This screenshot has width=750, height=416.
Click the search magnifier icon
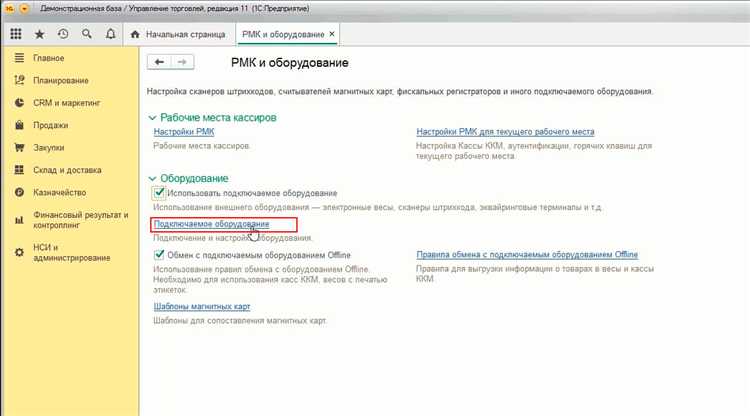coord(87,34)
